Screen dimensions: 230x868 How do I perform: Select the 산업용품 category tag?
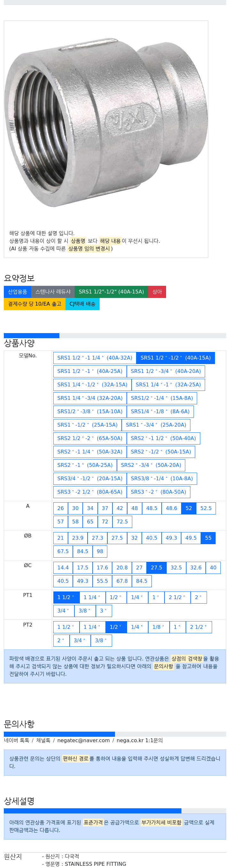[x=18, y=292]
